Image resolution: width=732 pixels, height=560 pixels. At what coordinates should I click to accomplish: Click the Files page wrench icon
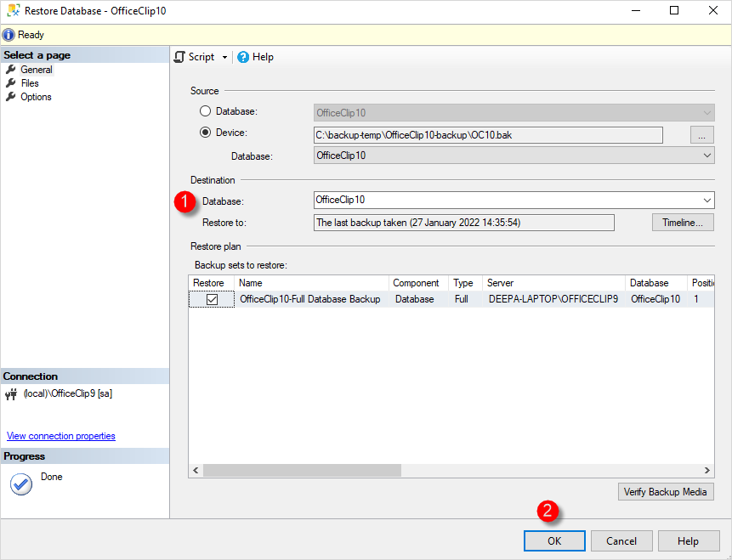(x=10, y=83)
